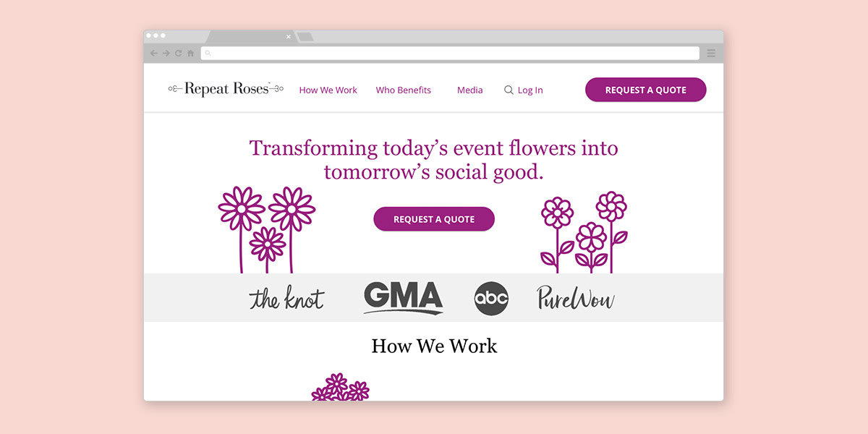Click the abc circle logo

491,299
